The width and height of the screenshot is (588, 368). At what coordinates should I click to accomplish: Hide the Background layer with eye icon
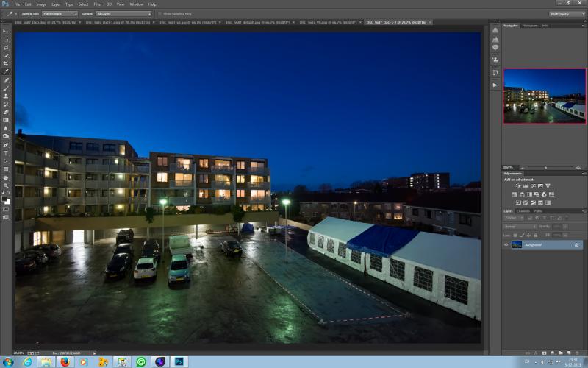click(506, 245)
